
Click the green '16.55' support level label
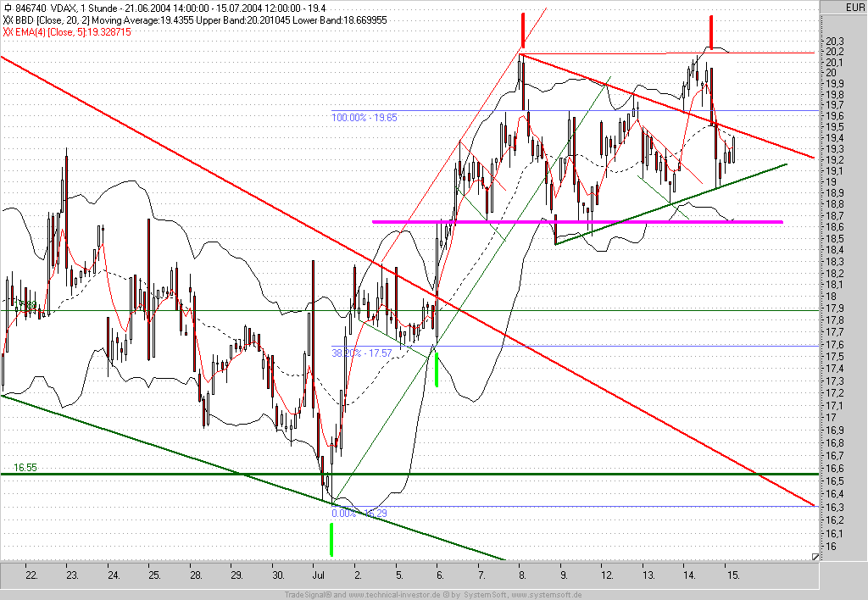coord(25,468)
